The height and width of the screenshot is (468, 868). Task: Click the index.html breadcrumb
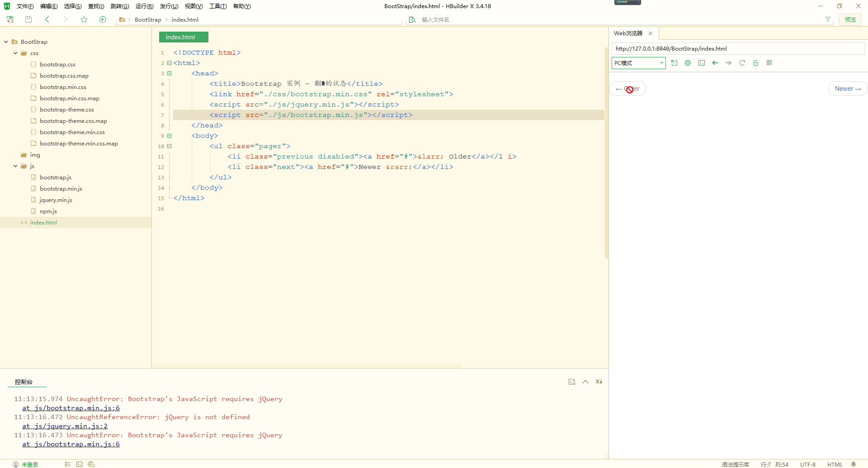tap(185, 19)
